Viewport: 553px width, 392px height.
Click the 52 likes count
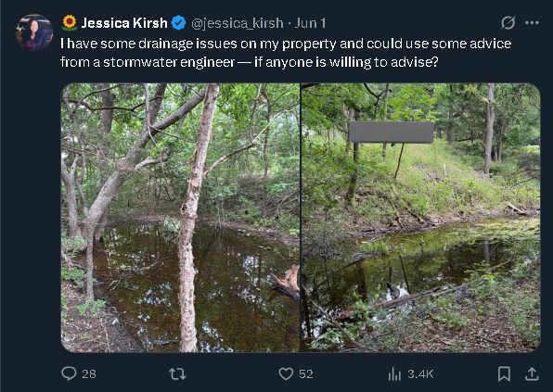306,374
